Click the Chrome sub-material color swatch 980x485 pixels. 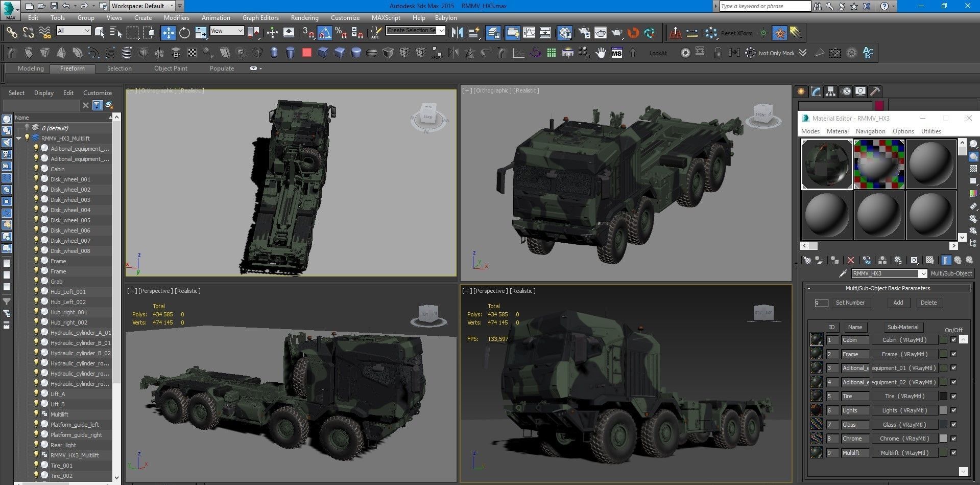pos(943,438)
